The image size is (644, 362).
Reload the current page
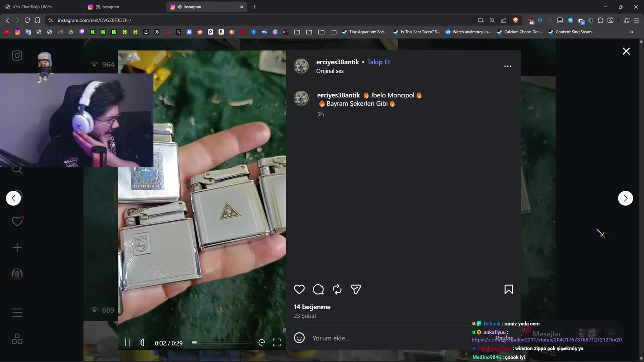pos(27,20)
